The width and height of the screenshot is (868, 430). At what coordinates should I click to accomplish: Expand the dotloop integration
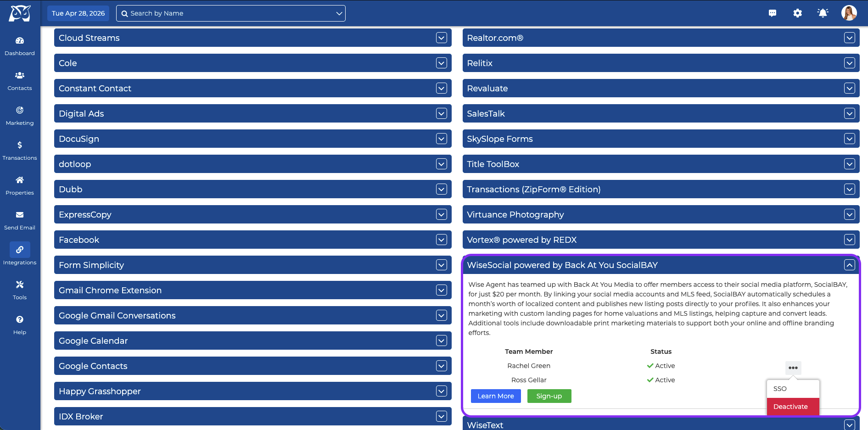(442, 164)
